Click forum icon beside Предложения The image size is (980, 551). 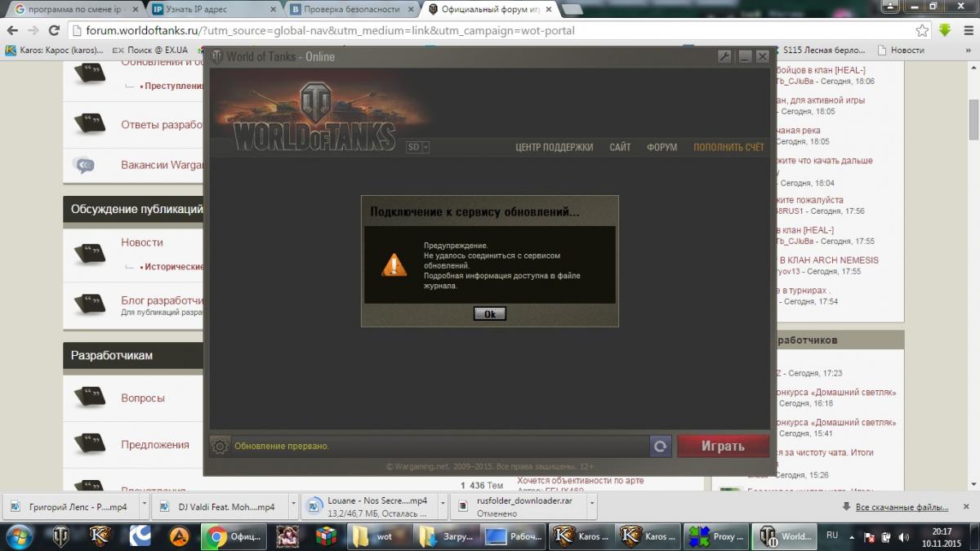[x=89, y=444]
